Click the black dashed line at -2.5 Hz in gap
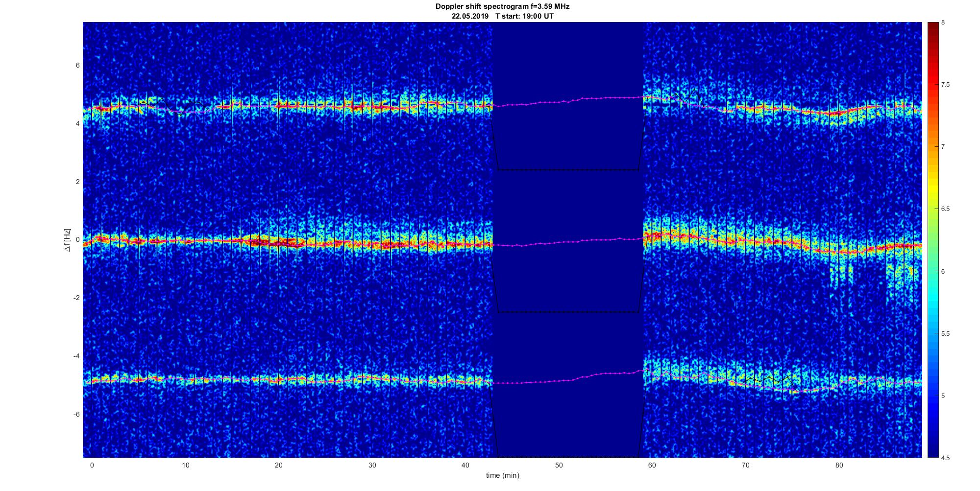 pos(568,312)
